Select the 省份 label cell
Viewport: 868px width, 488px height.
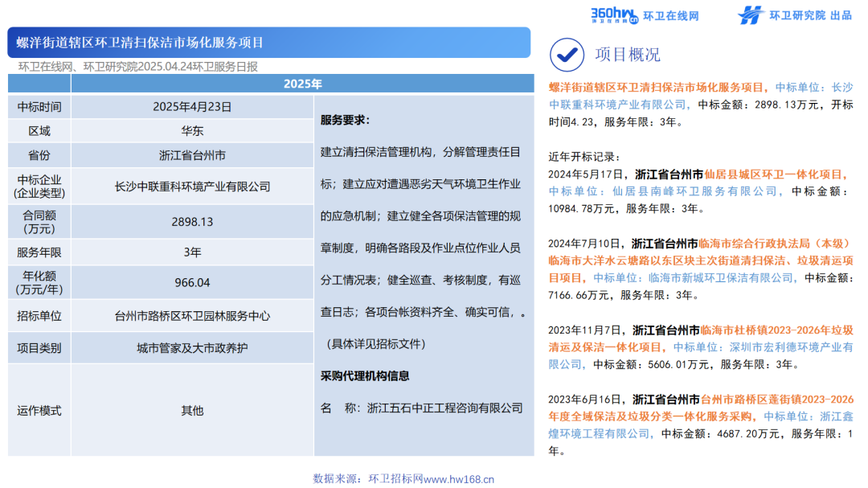[39, 156]
